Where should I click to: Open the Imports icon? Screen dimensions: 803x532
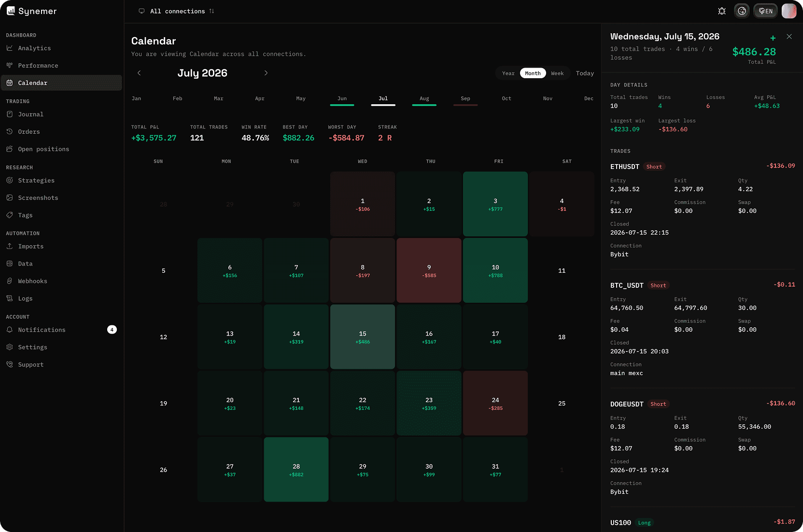coord(10,246)
